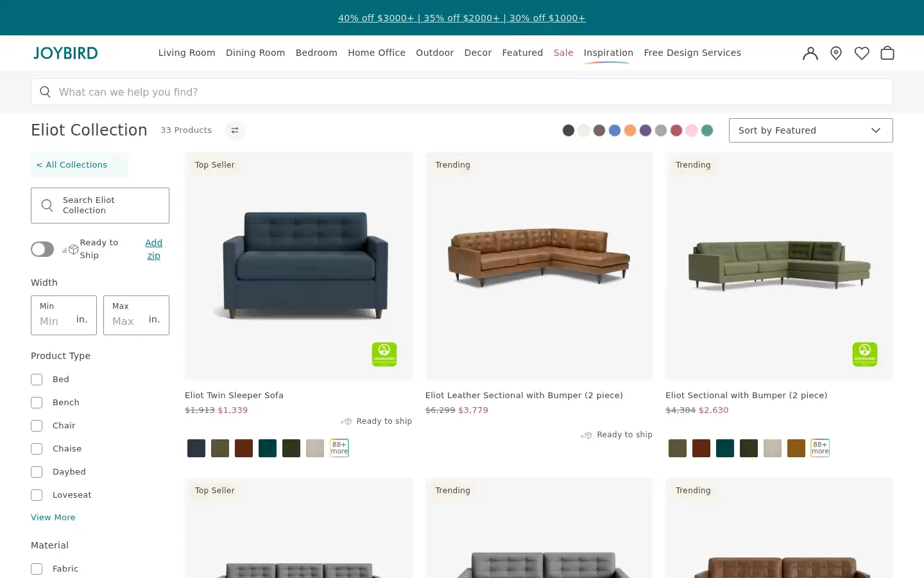The image size is (924, 578).
Task: Click the 40% off promo banner link
Action: 462,18
